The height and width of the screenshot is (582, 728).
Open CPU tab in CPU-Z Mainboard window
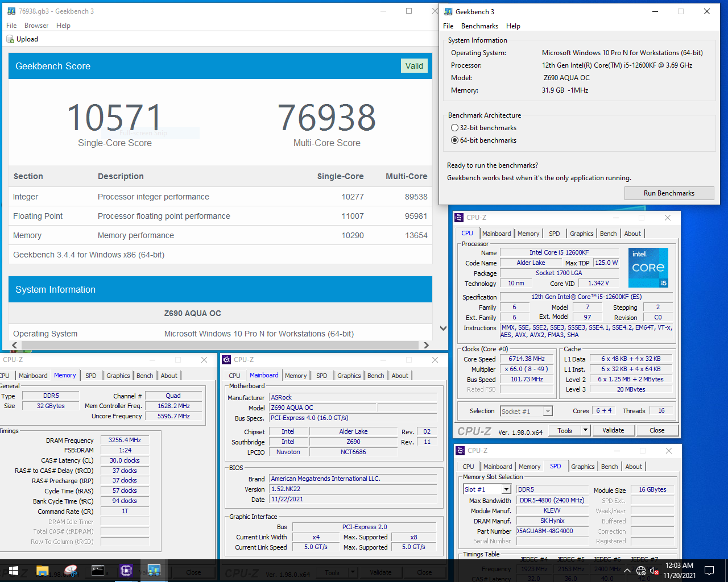coord(234,376)
